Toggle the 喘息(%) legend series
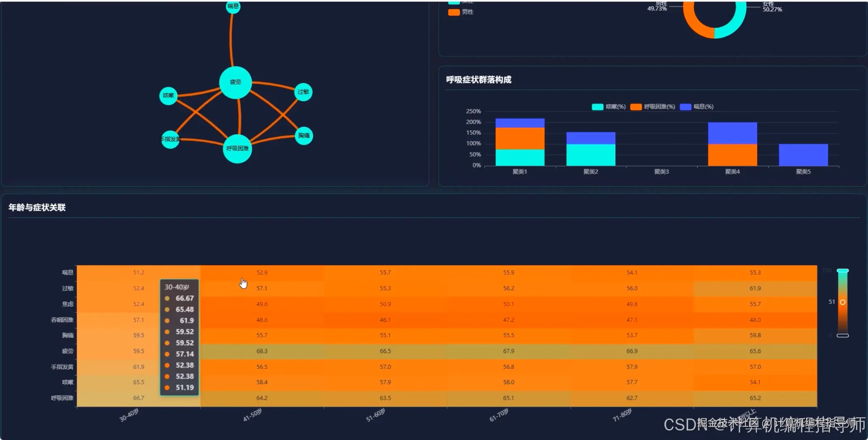This screenshot has height=440, width=868. [697, 107]
